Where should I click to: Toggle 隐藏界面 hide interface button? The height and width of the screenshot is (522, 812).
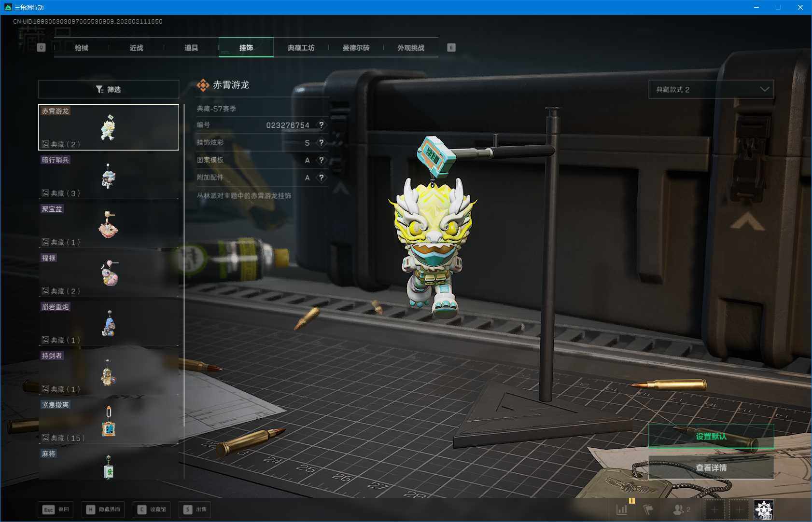103,509
